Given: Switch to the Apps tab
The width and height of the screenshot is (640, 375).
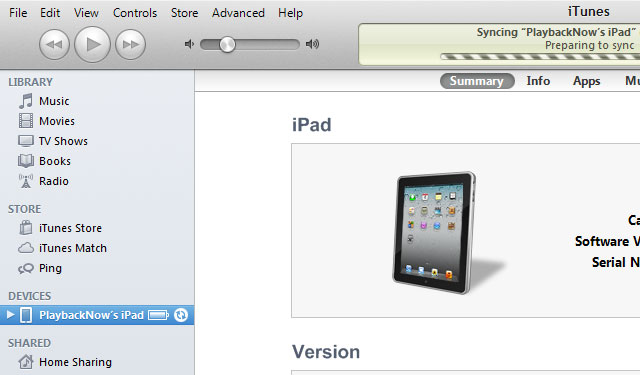Looking at the screenshot, I should click(586, 81).
